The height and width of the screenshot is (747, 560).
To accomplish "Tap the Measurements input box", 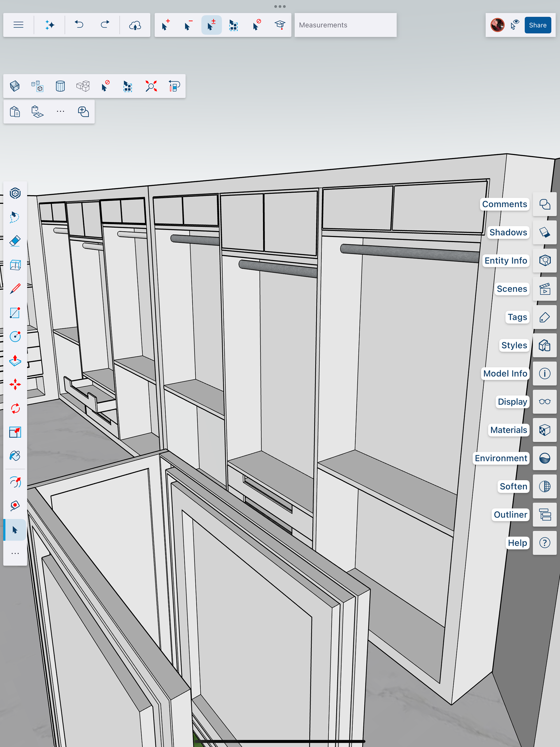I will [345, 25].
